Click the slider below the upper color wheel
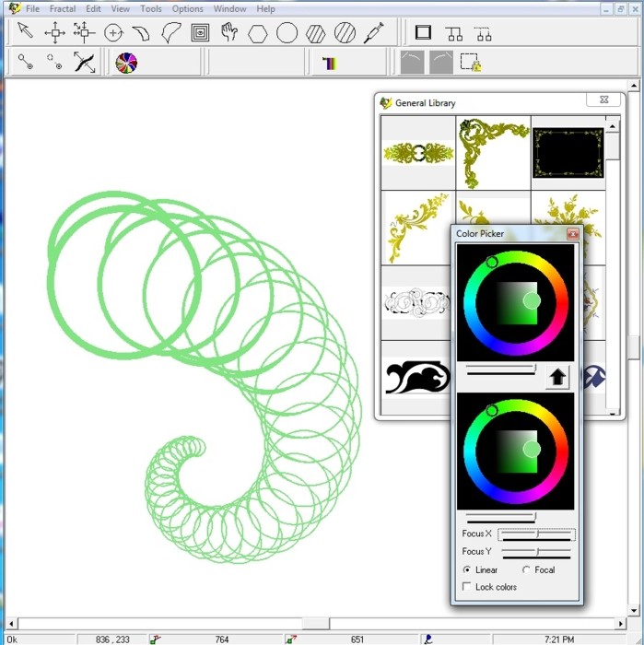644x645 pixels. click(501, 369)
